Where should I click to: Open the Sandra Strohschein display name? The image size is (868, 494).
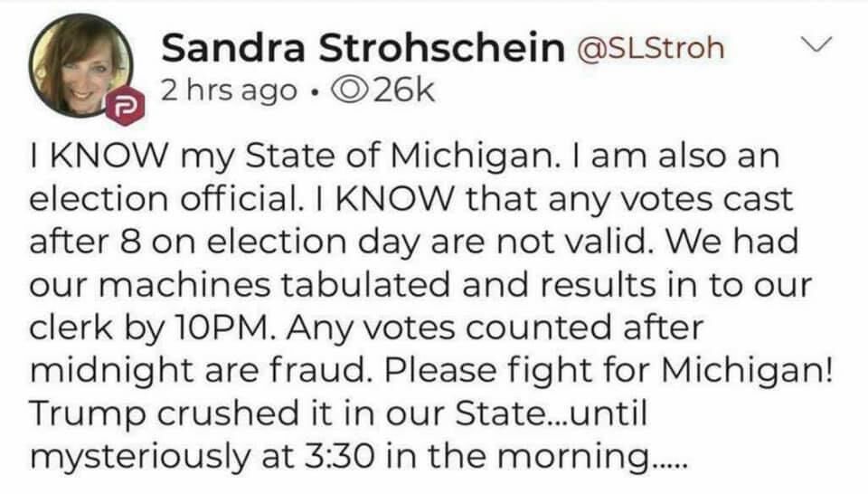(x=363, y=48)
